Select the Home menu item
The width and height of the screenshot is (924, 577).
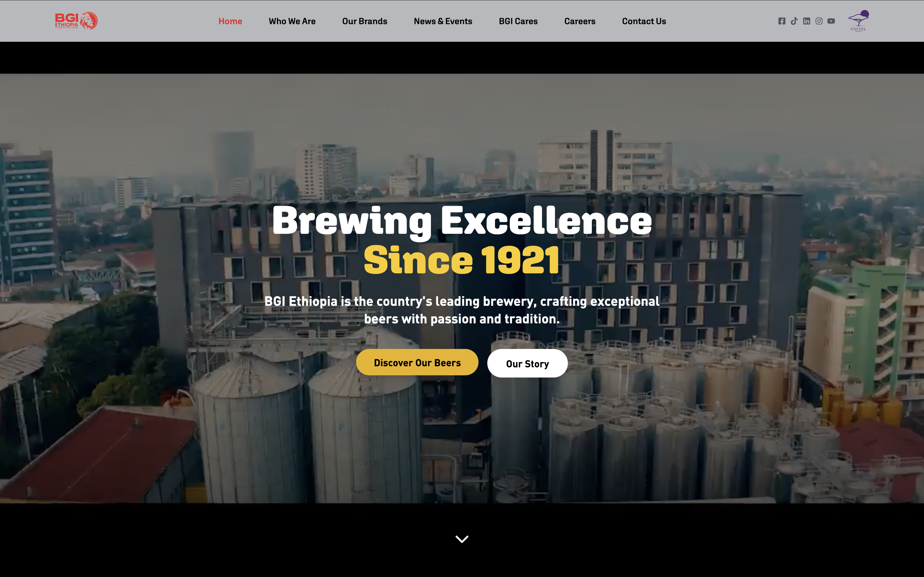230,21
